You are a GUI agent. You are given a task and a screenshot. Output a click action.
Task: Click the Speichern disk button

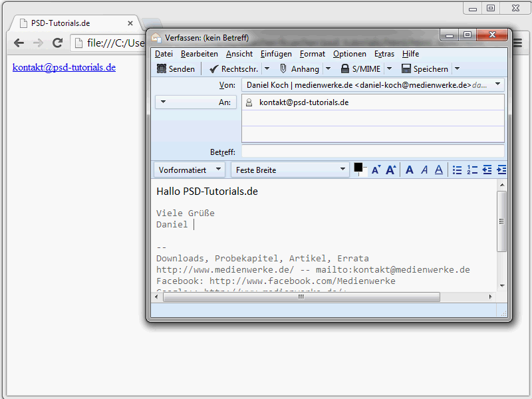[425, 69]
